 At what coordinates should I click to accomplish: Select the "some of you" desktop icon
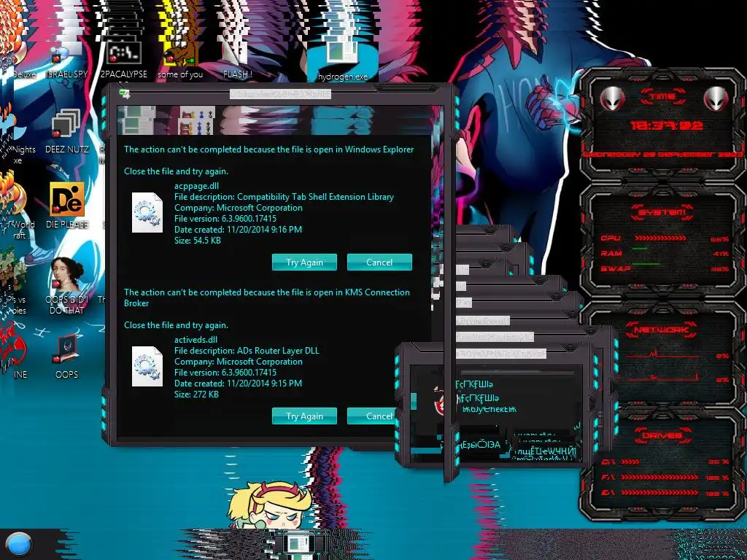coord(180,61)
